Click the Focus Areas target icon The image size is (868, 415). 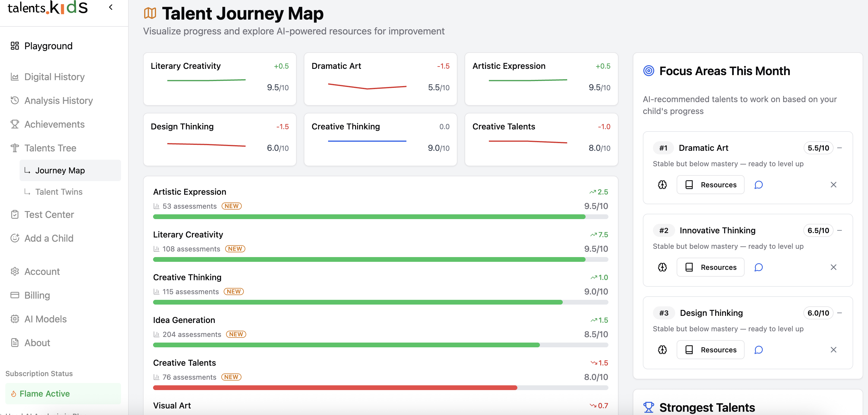[649, 71]
